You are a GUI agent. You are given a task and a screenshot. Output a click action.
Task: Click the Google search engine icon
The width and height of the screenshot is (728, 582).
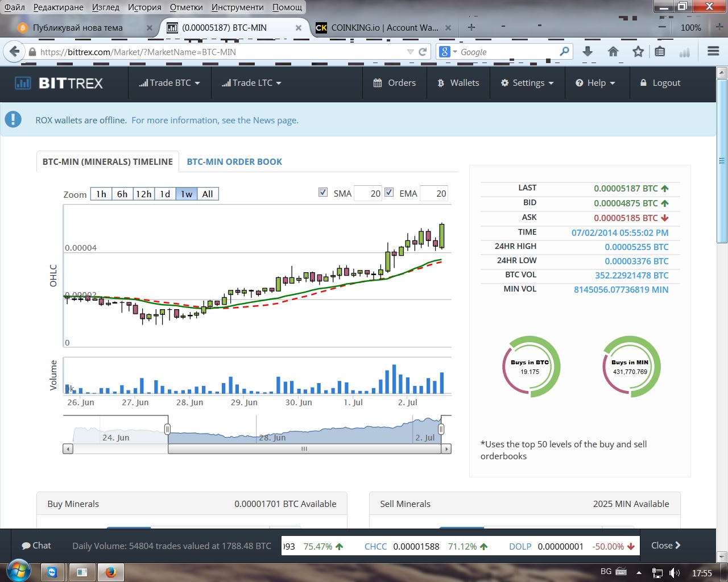(x=445, y=52)
